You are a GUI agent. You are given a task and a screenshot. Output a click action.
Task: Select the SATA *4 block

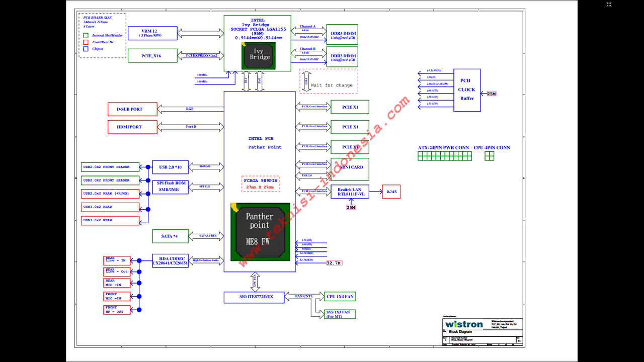click(170, 236)
